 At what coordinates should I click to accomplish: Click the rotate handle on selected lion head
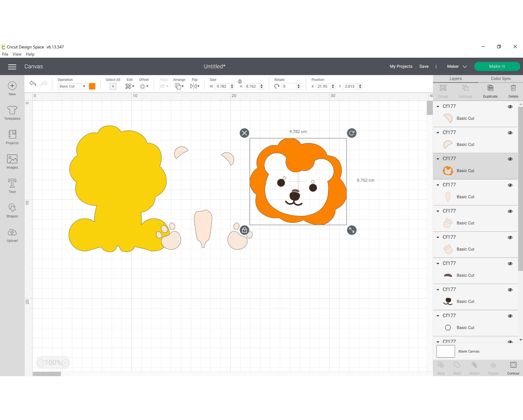[x=352, y=133]
